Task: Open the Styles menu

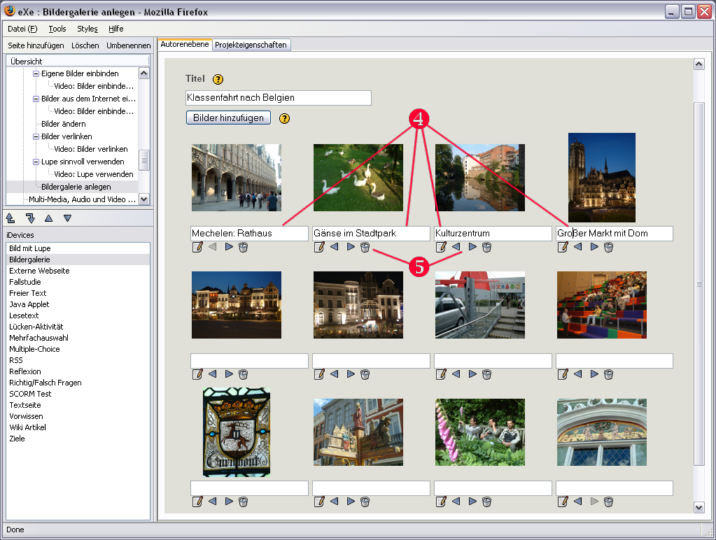Action: [87, 29]
